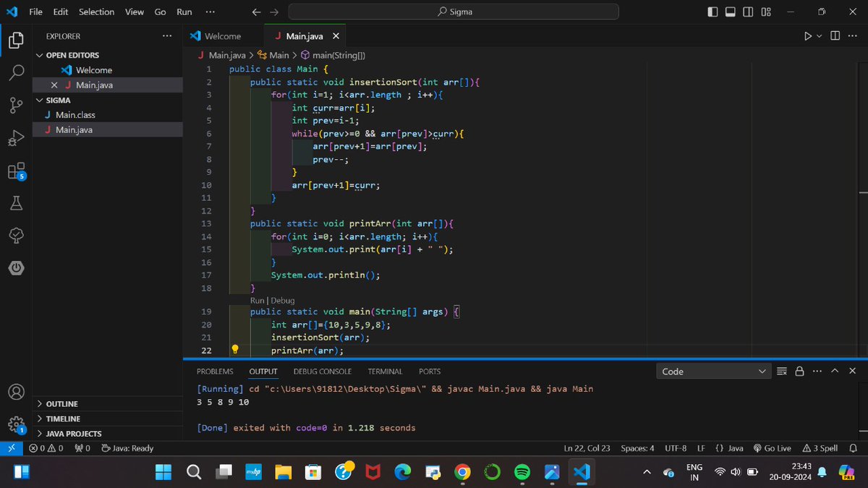Open the Edit menu
The width and height of the screenshot is (868, 488).
60,12
